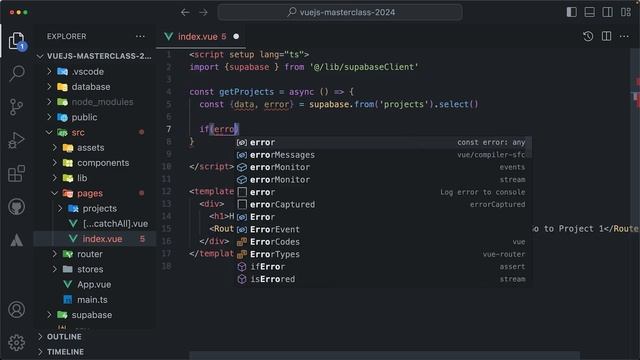
Task: Toggle secondary side bar layout icon
Action: [607, 12]
